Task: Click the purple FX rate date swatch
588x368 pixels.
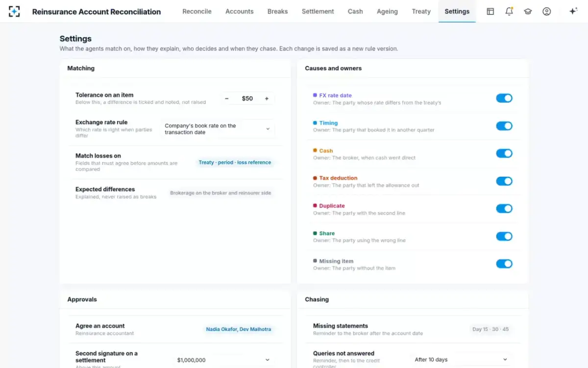Action: (x=315, y=95)
